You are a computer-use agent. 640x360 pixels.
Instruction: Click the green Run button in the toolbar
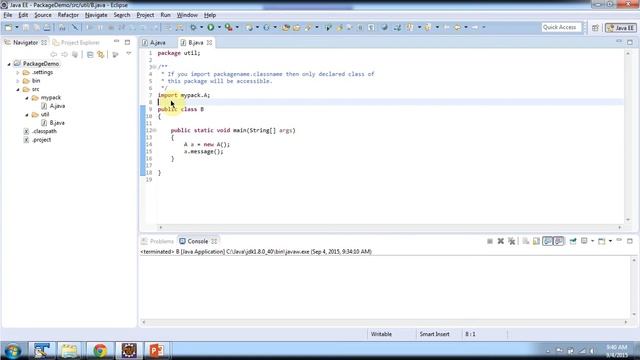211,27
